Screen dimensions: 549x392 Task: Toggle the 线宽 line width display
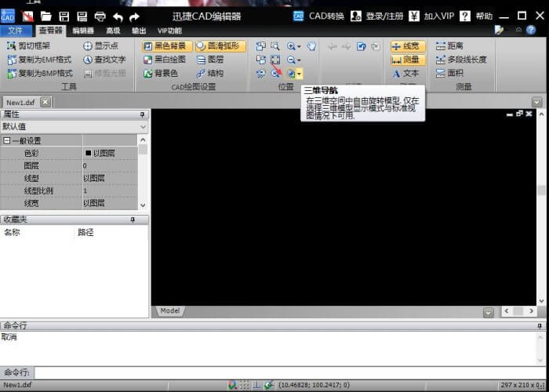409,45
